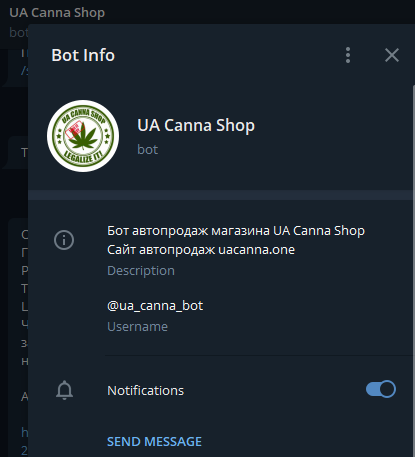Screen dimensions: 415x457
Task: Click the blue command link behind panel
Action: pos(24,70)
